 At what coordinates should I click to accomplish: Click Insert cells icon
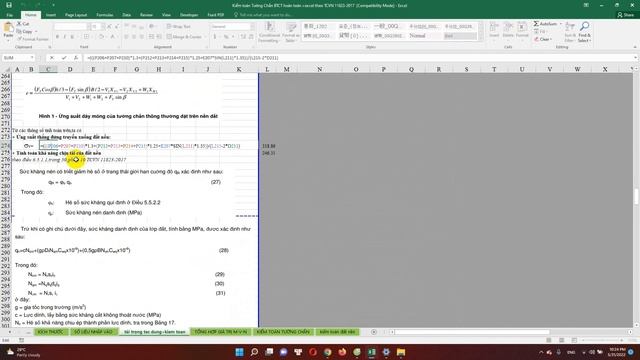(x=494, y=30)
